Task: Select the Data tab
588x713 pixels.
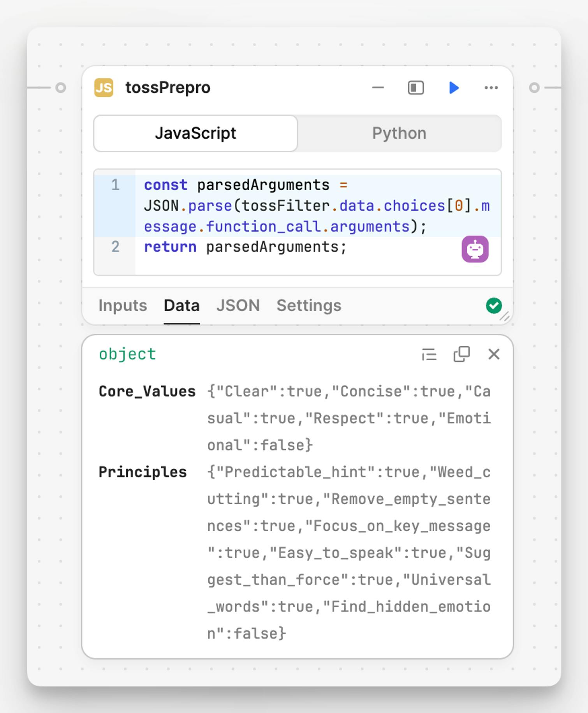Action: (x=181, y=306)
